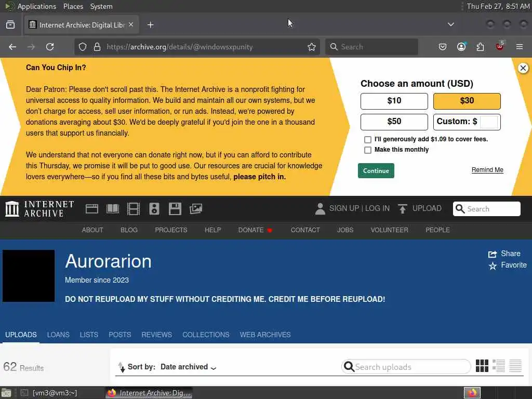This screenshot has width=532, height=399.
Task: Open the Firefox hamburger menu
Action: [520, 47]
